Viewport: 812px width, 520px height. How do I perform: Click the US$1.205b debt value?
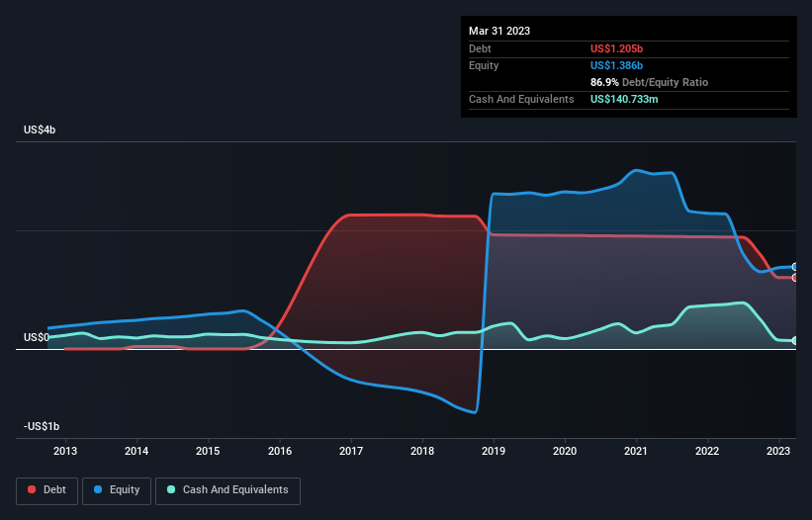tap(616, 48)
